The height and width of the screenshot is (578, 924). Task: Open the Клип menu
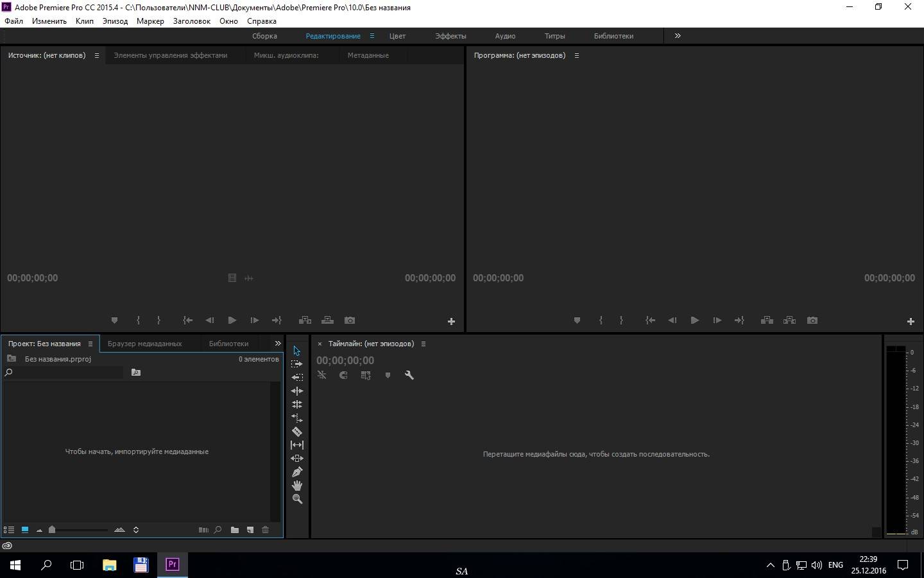click(x=84, y=21)
